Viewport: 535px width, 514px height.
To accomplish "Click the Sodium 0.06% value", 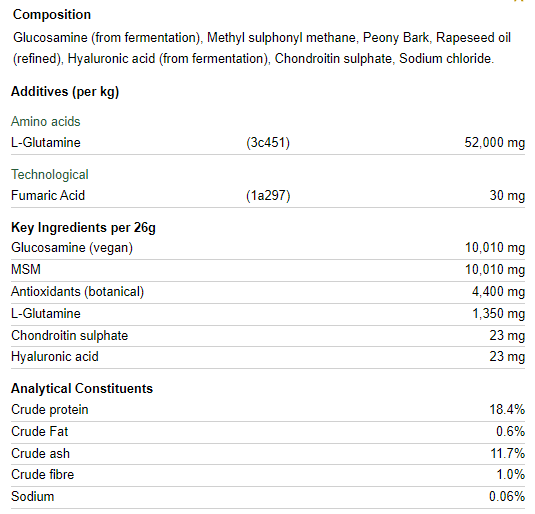I will click(507, 497).
